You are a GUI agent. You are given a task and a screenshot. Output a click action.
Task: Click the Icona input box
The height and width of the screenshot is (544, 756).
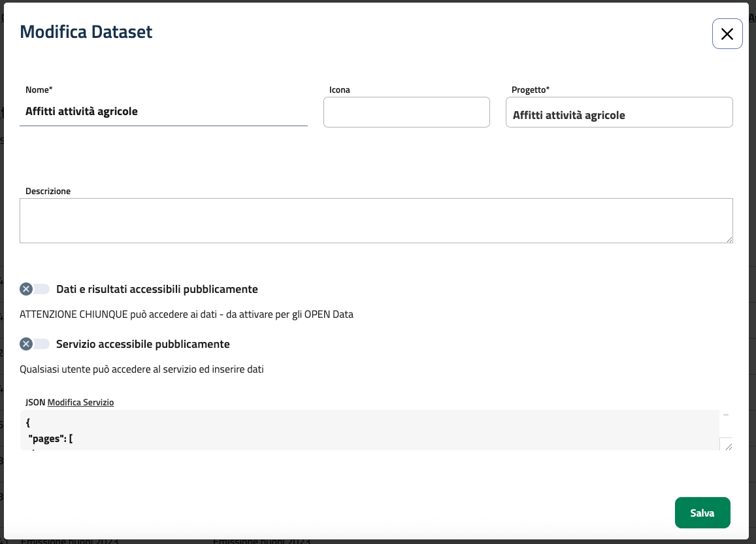click(x=406, y=112)
